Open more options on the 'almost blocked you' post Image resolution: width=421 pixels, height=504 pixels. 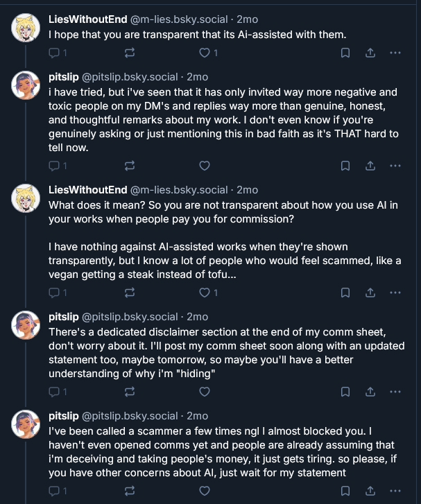(x=395, y=491)
